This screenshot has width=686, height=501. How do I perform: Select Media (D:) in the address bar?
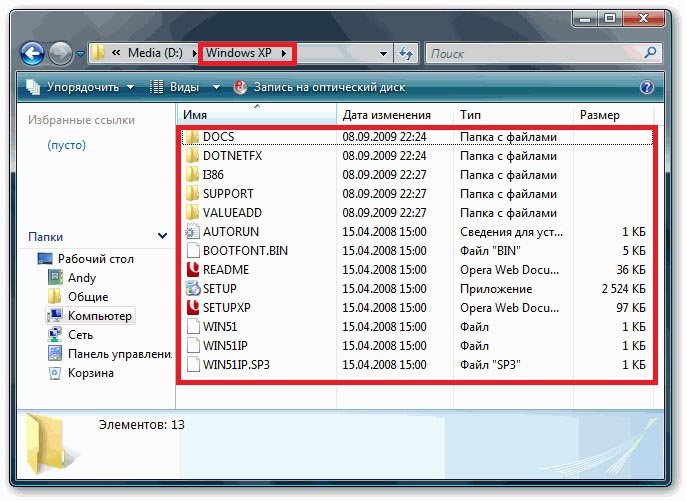coord(155,53)
